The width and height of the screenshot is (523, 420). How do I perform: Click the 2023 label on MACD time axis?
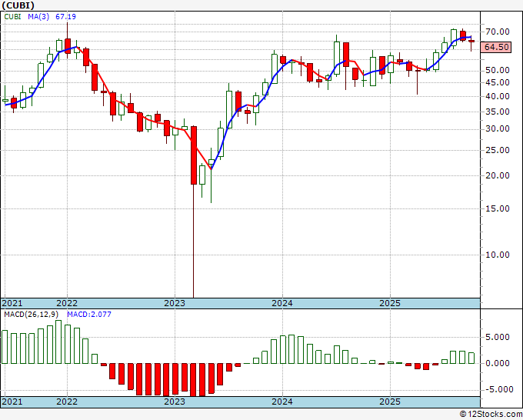[175, 402]
